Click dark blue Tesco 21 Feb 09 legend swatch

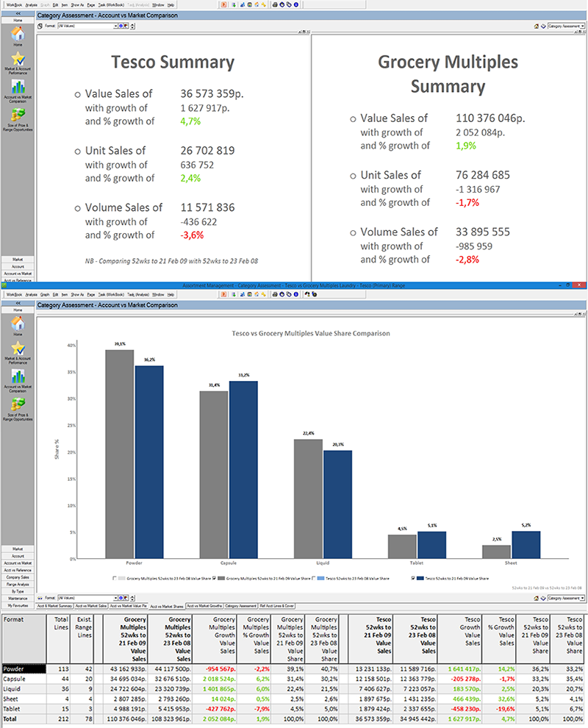pos(420,579)
